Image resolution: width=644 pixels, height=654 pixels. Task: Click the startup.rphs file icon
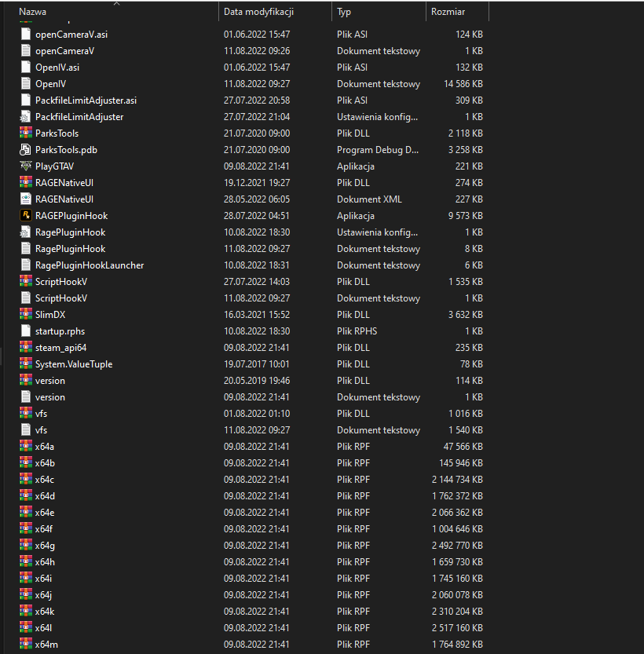pyautogui.click(x=26, y=331)
